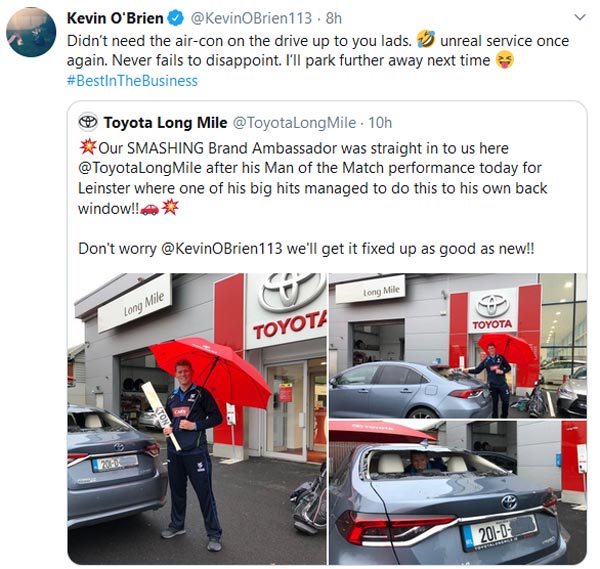This screenshot has height=569, width=600.
Task: Click the red car emoji after 'window!!'
Action: (150, 209)
